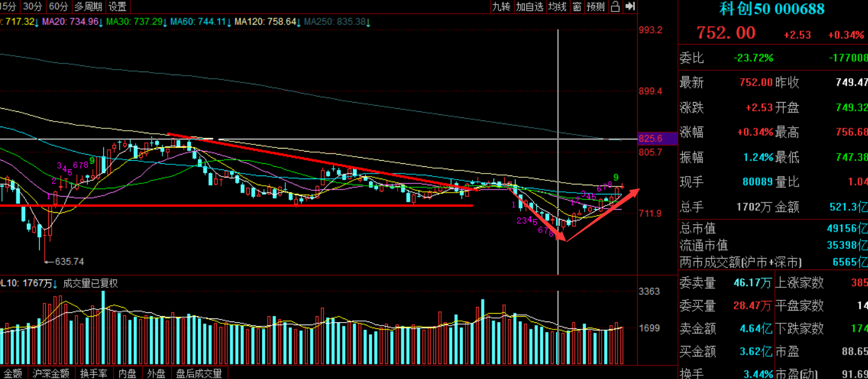Open the 设置 settings menu
The width and height of the screenshot is (868, 379).
(117, 7)
